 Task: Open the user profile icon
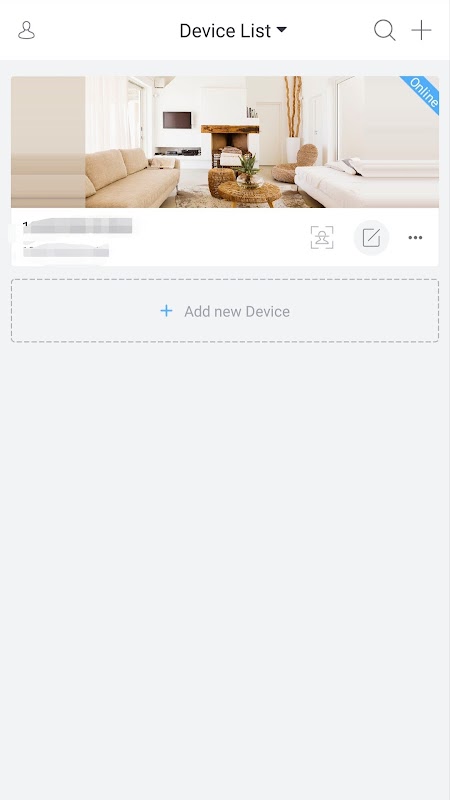click(27, 30)
